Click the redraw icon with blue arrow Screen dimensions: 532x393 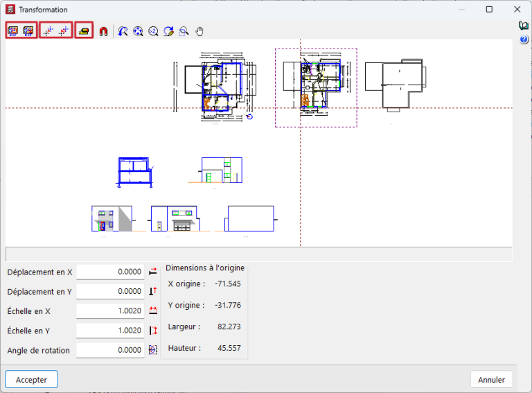tap(168, 31)
